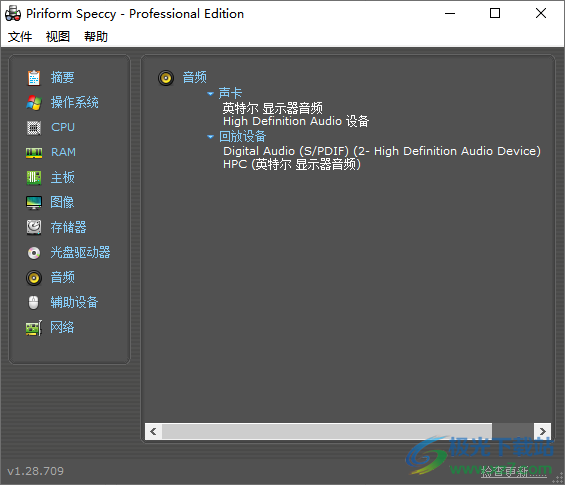Maximize the Speccy window

495,14
